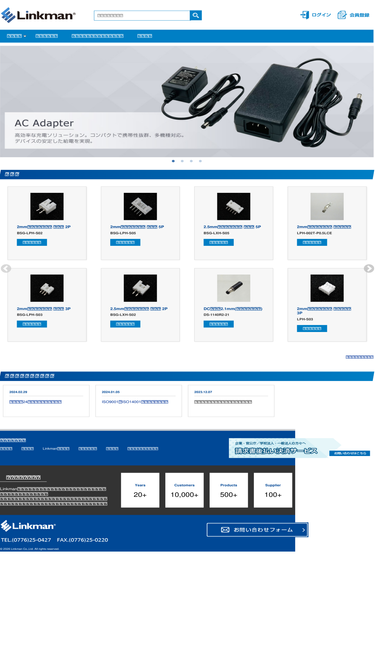Image resolution: width=375 pixels, height=667 pixels.
Task: Click the login icon in header
Action: pos(304,15)
